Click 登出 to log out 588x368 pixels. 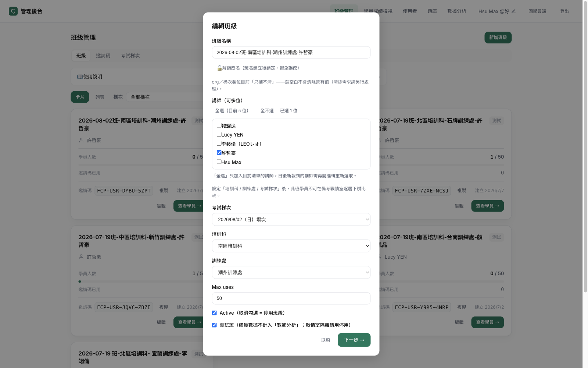click(x=564, y=11)
